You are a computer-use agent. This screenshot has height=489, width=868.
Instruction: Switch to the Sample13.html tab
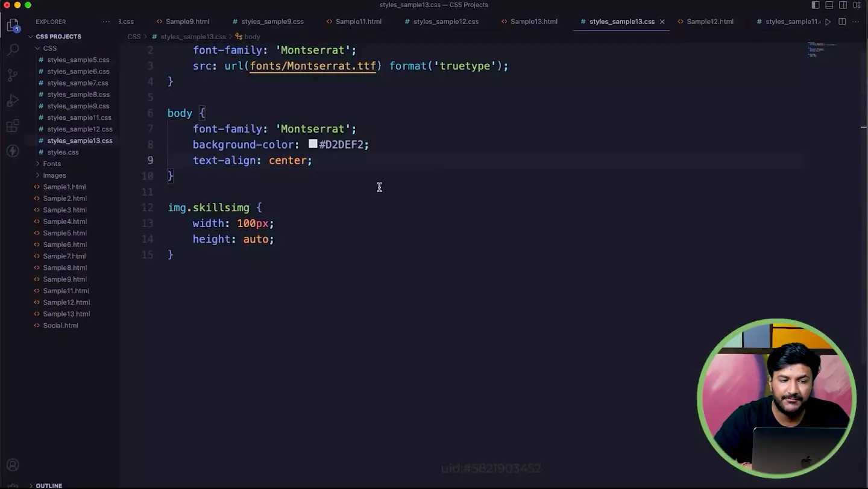pos(533,22)
